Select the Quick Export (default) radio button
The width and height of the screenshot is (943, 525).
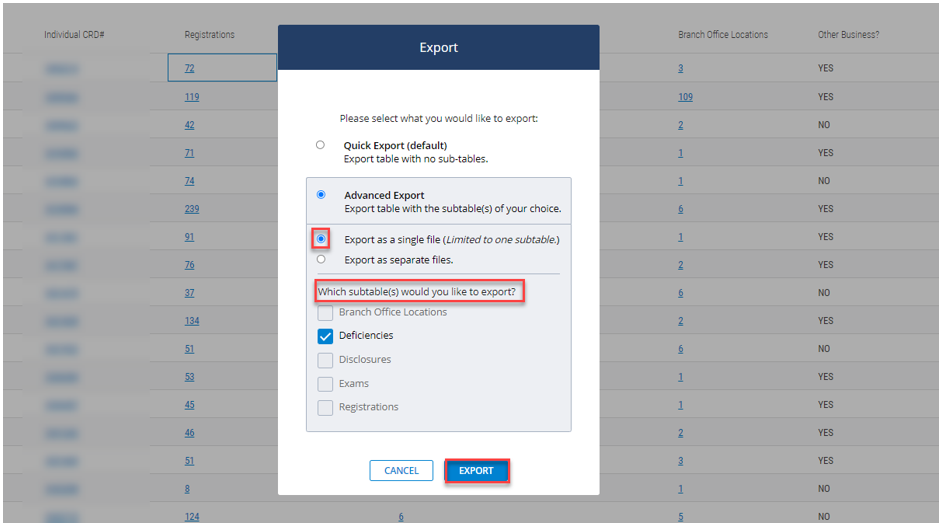coord(320,145)
